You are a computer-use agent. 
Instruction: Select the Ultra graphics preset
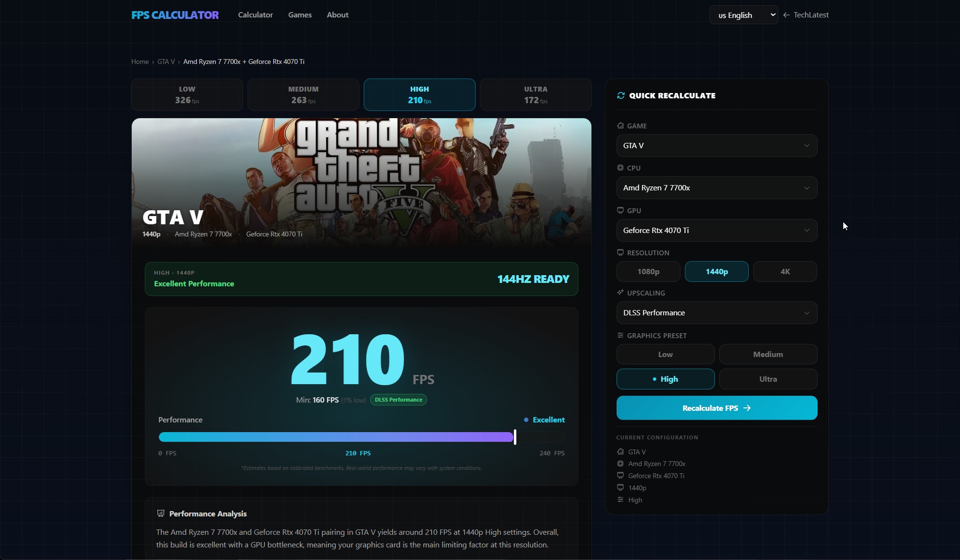[x=768, y=379]
